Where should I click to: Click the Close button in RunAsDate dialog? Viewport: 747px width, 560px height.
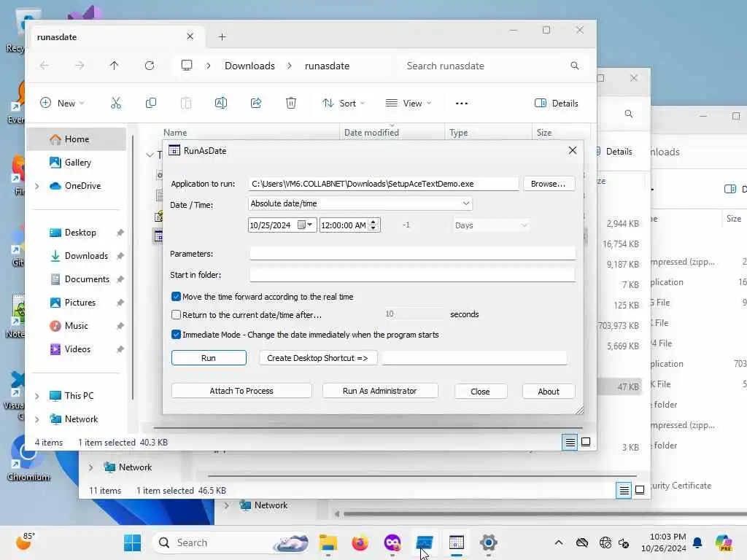coord(480,391)
